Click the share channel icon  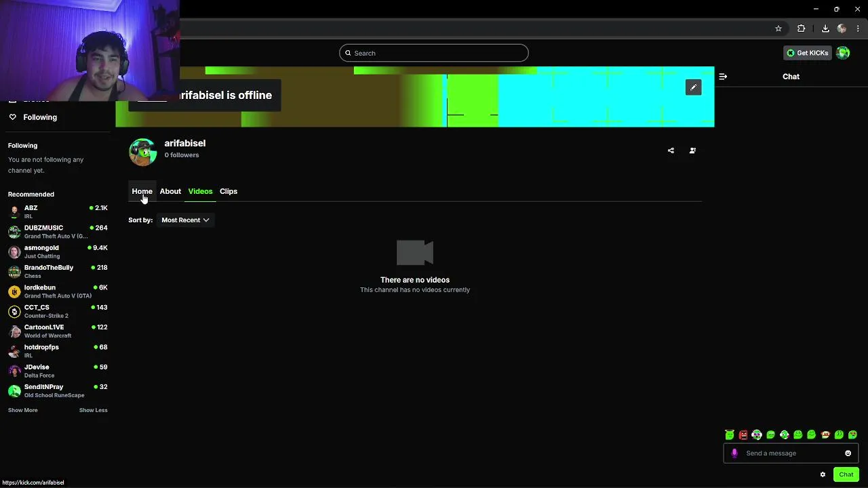click(671, 150)
